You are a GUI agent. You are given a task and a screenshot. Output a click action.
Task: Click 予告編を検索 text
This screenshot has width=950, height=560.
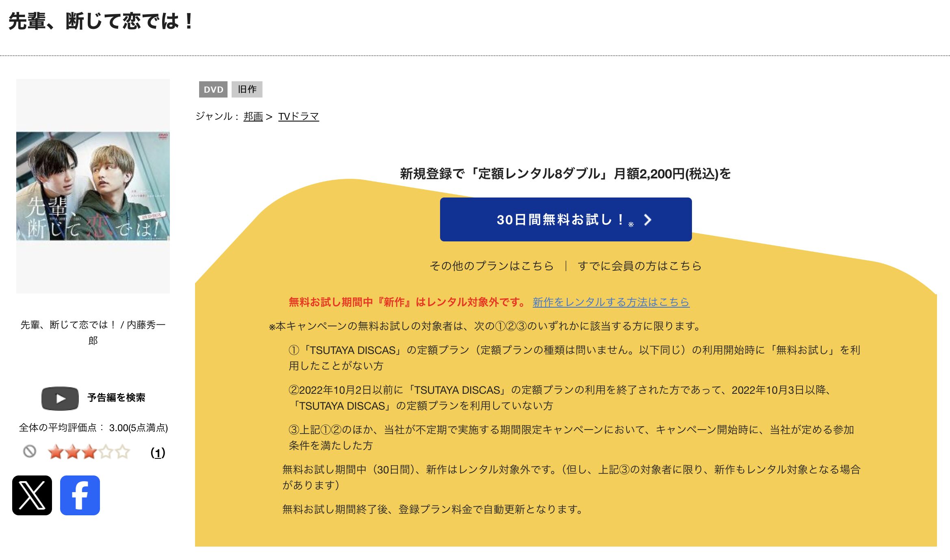(116, 397)
